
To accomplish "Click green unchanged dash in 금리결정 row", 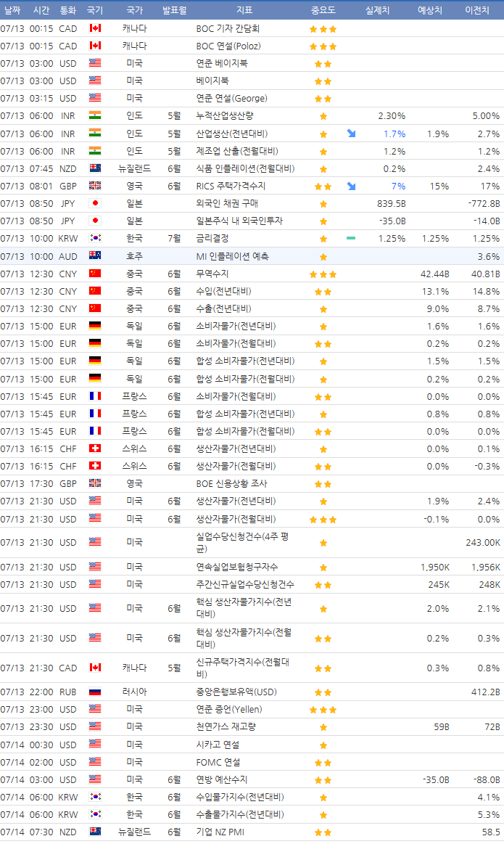I will tap(351, 238).
